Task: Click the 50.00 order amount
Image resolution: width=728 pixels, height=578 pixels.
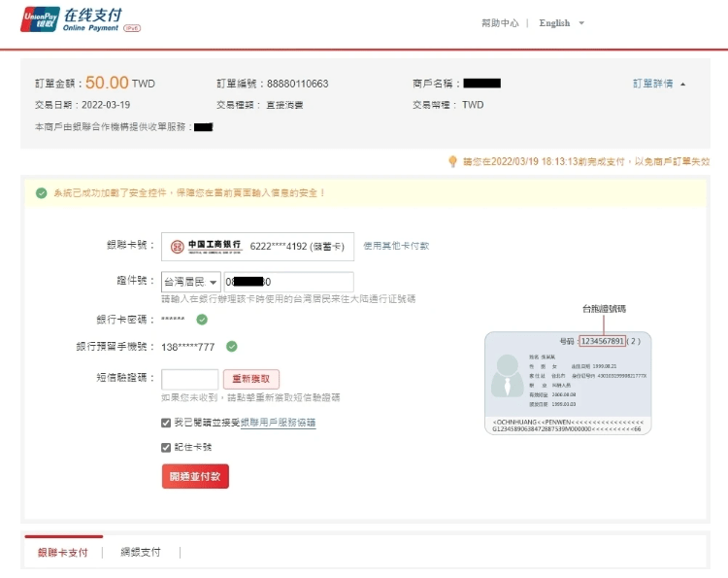Action: coord(107,83)
